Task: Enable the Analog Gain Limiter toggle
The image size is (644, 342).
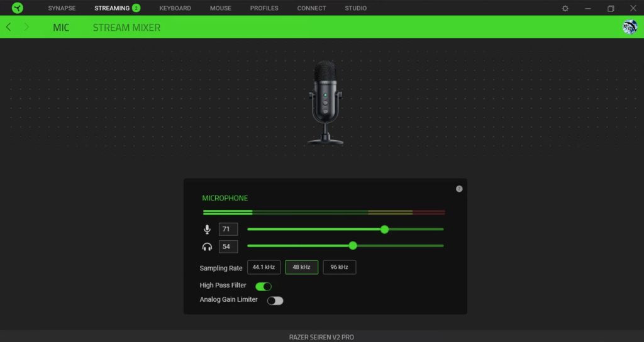Action: pyautogui.click(x=275, y=301)
